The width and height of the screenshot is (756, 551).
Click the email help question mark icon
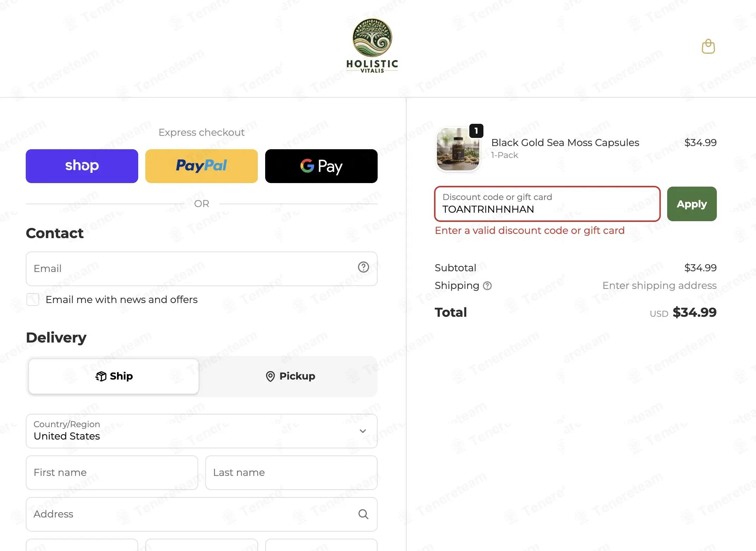click(363, 267)
